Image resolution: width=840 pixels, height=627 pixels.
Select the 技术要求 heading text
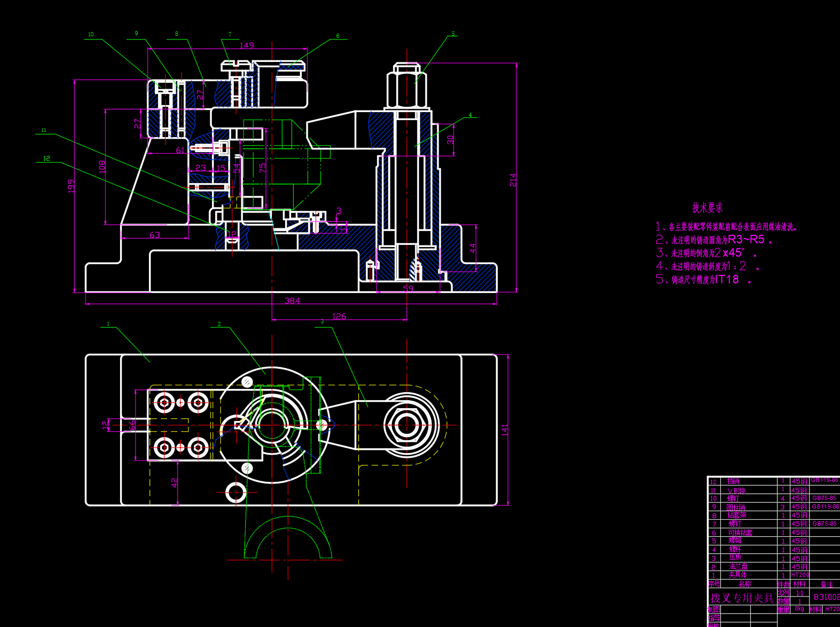[707, 208]
